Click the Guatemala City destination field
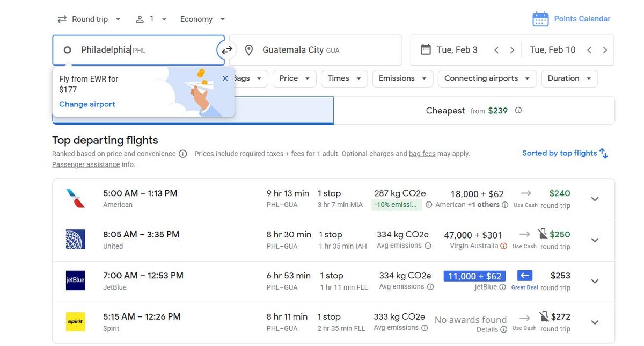 coord(315,50)
